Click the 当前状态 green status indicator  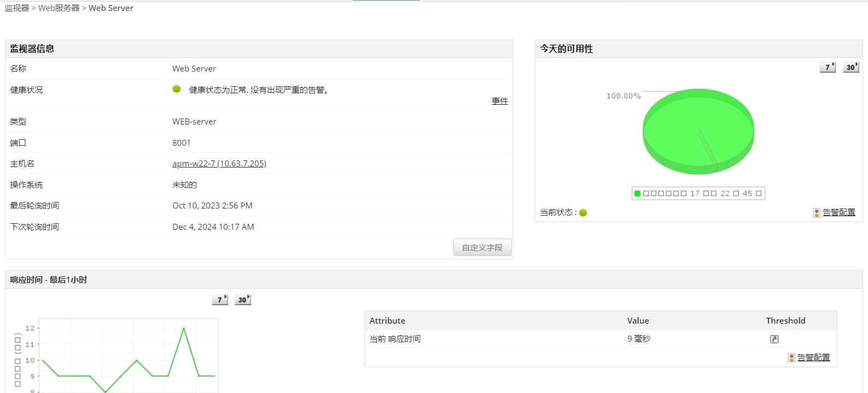pos(583,212)
